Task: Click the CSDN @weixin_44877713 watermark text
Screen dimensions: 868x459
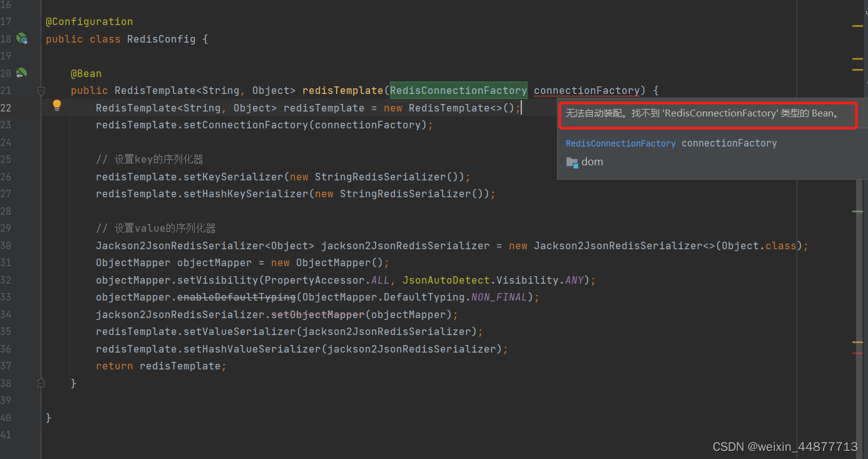Action: [785, 446]
